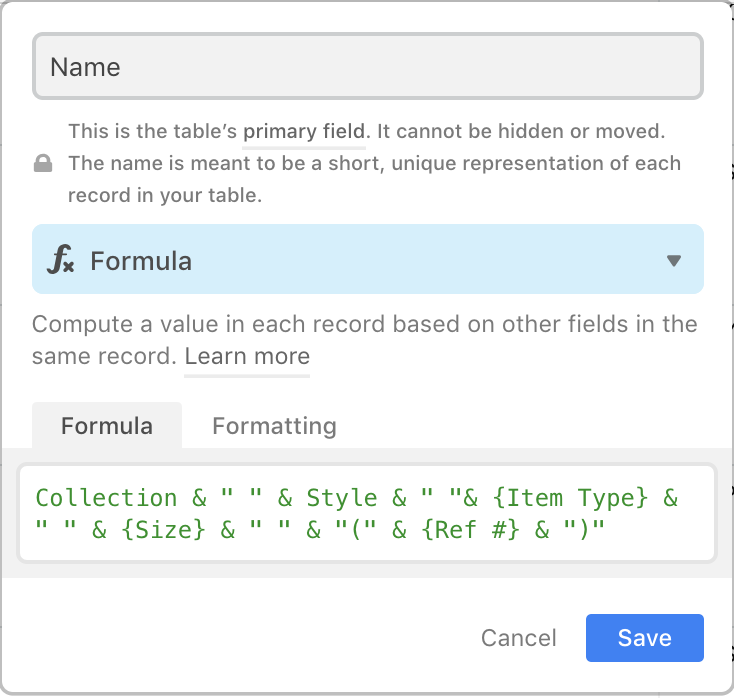This screenshot has width=734, height=698.
Task: Select the Formula tab
Action: tap(107, 426)
